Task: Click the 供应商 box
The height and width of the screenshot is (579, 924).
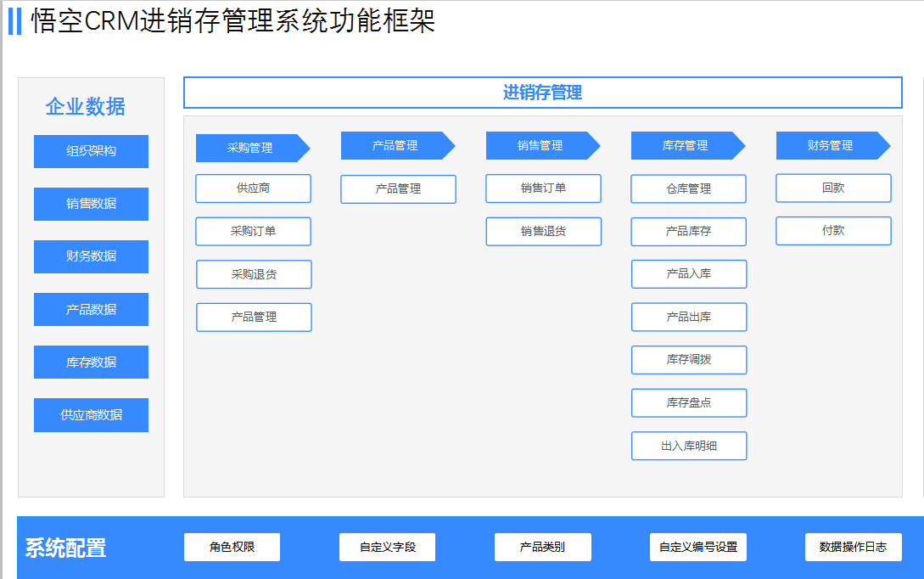Action: (254, 188)
